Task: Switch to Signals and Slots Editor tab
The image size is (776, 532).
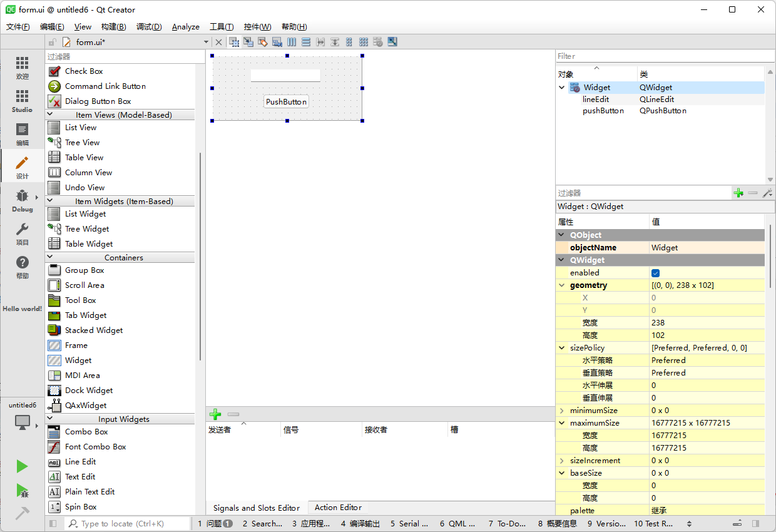Action: point(257,508)
